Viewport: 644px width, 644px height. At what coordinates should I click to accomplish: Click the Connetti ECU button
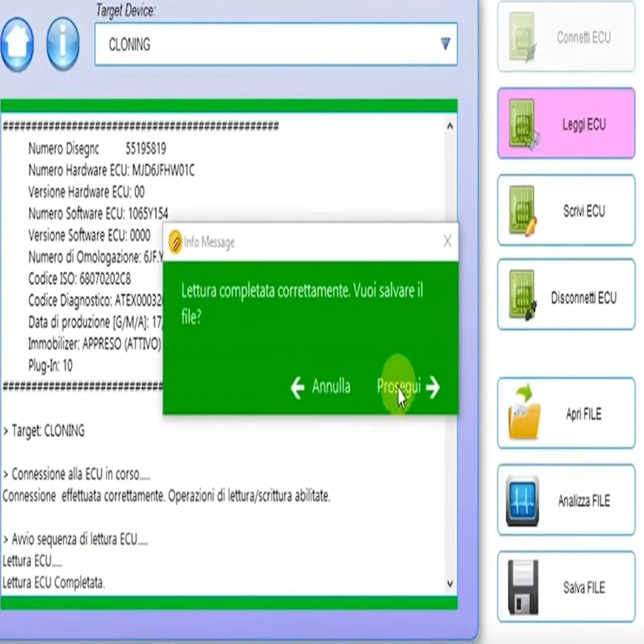click(x=566, y=37)
